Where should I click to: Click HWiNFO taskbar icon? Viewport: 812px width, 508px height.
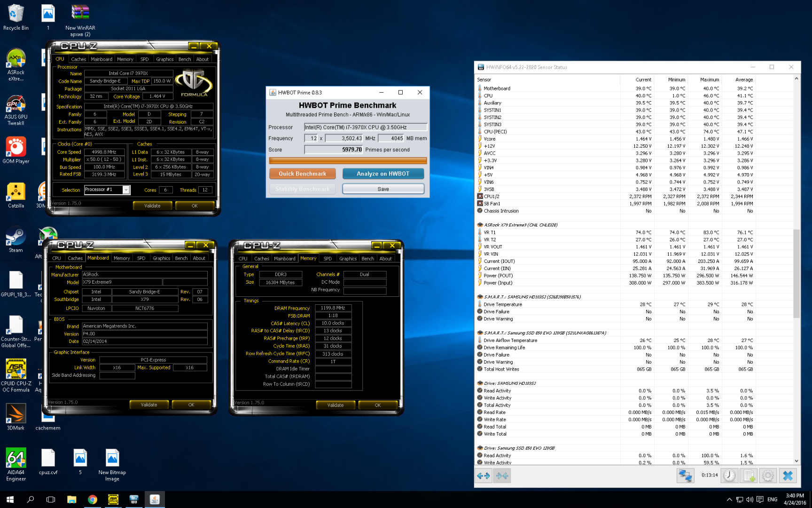(x=134, y=500)
